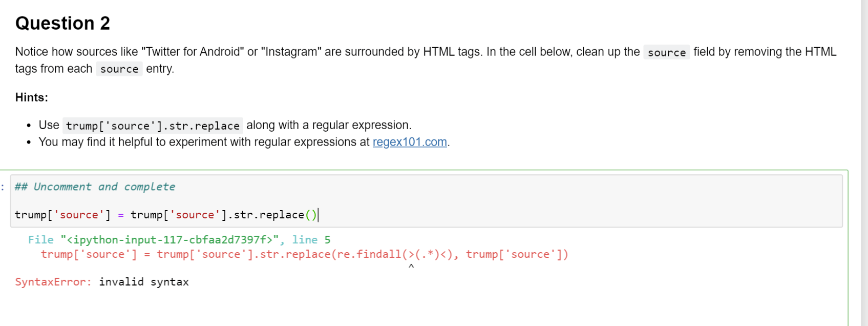The width and height of the screenshot is (868, 326).
Task: Click the 'You may find it helpful' bullet text
Action: coord(205,142)
